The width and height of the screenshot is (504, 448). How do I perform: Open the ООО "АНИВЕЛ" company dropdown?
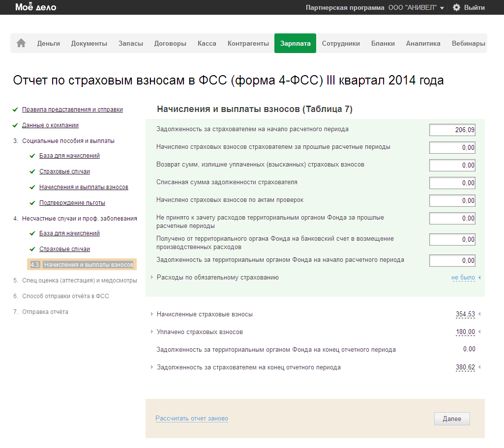(x=416, y=7)
